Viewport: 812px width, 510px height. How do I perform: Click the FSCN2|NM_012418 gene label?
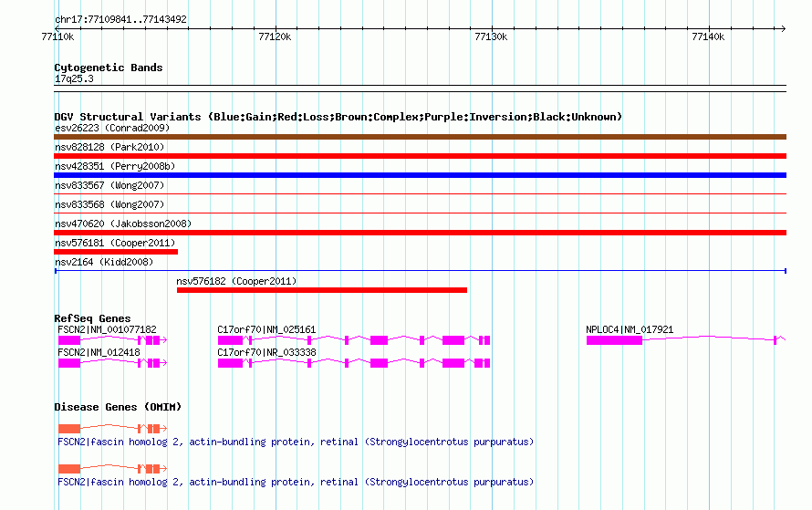point(99,352)
